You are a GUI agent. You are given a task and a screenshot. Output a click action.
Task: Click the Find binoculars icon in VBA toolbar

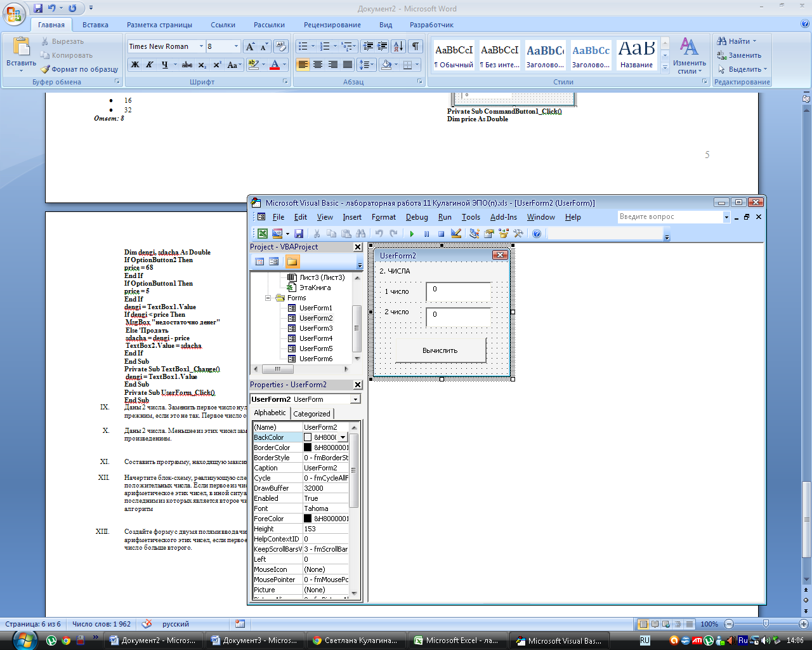(361, 234)
